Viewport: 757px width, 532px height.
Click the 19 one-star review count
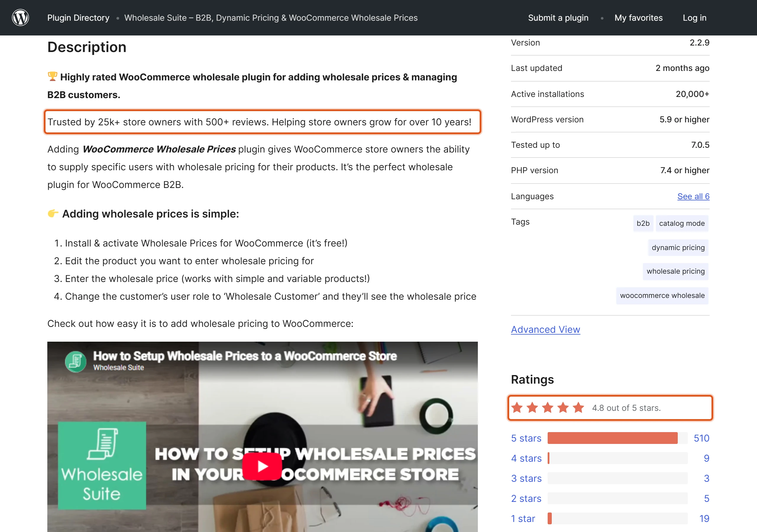pos(704,518)
